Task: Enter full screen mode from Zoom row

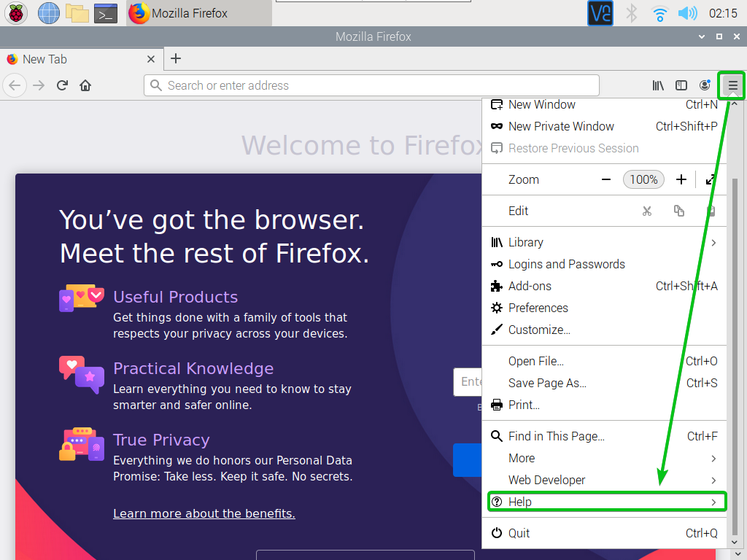Action: pos(711,179)
